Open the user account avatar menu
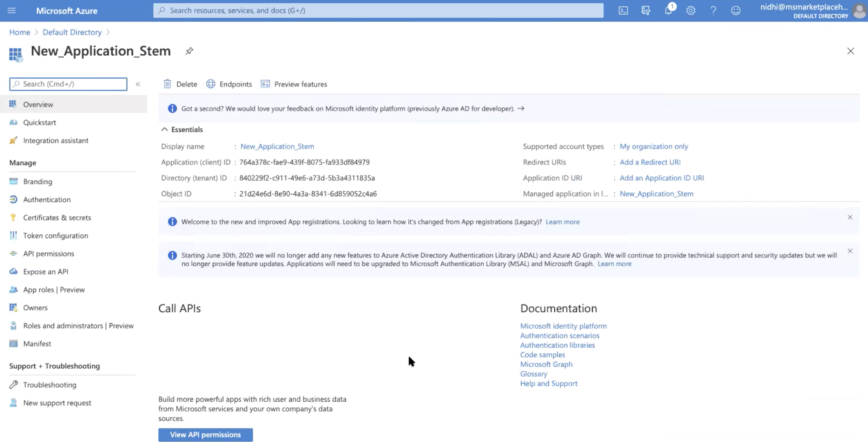The width and height of the screenshot is (868, 442). point(859,11)
